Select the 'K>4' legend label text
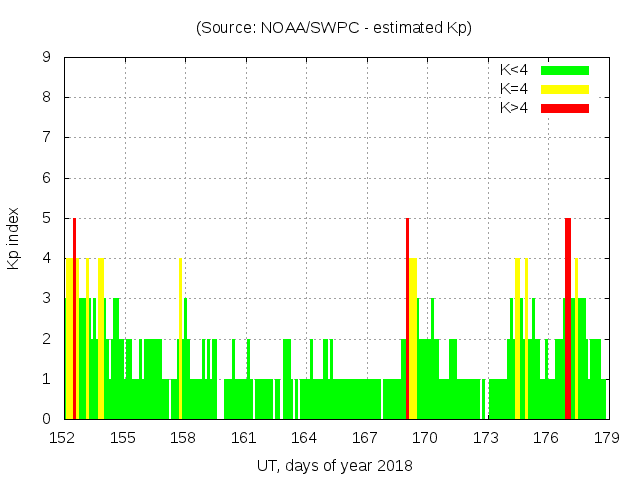The image size is (640, 480). [x=514, y=108]
